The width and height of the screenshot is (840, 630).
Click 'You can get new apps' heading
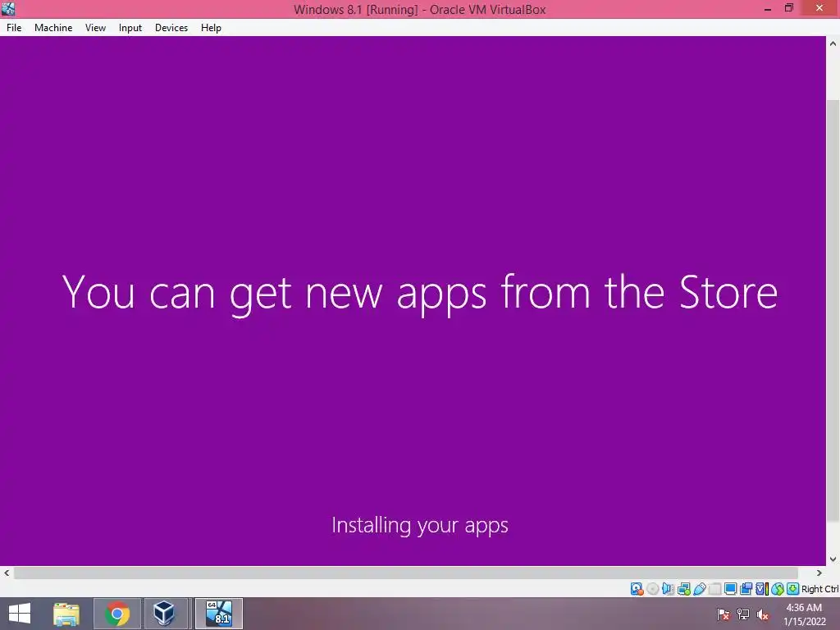(x=419, y=294)
